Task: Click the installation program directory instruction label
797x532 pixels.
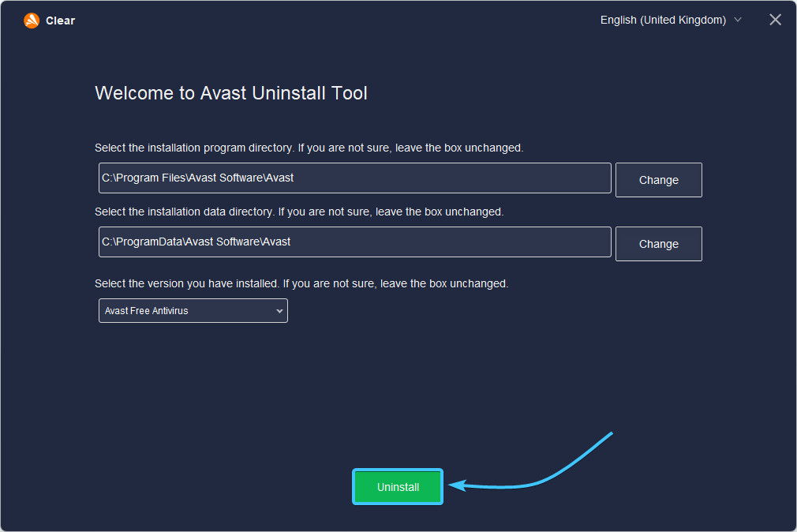Action: [x=309, y=148]
